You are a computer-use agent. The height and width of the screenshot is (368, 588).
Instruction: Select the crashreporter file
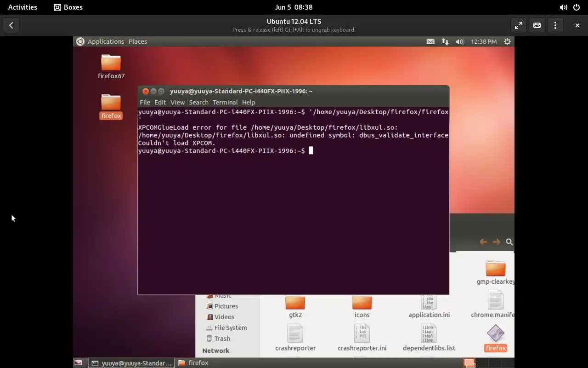(x=295, y=338)
